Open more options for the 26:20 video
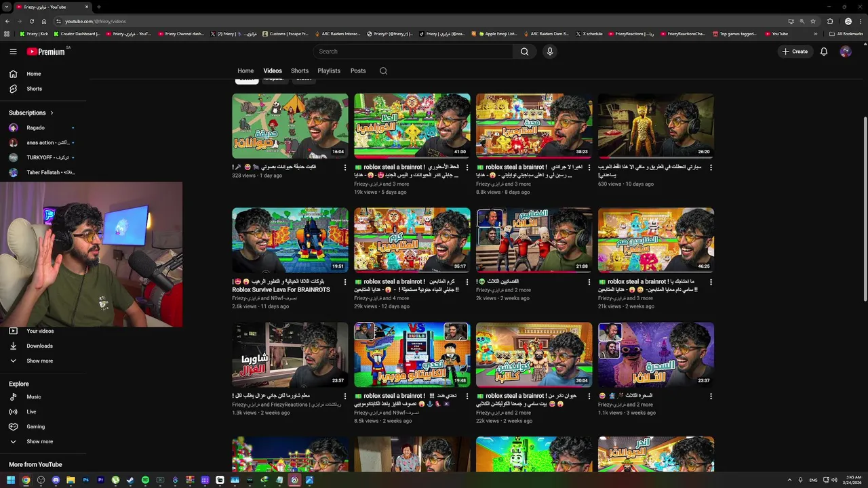This screenshot has width=868, height=488. click(x=711, y=167)
